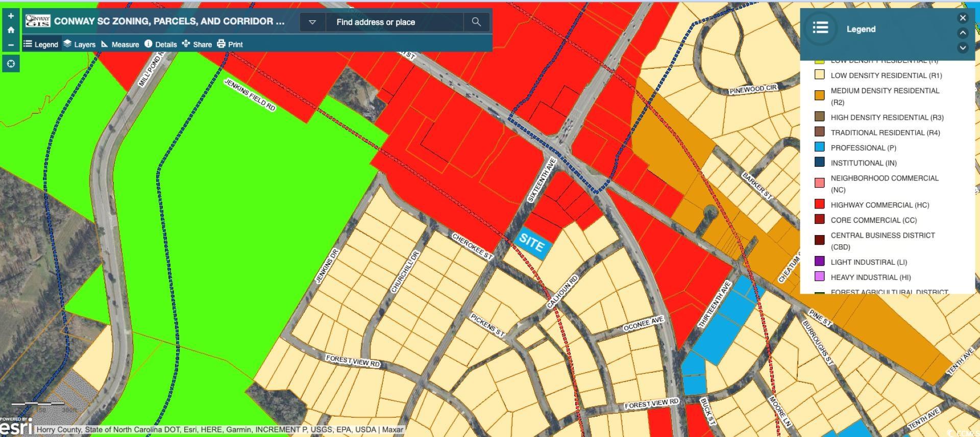Expand legend panel with down chevron
Image resolution: width=980 pixels, height=437 pixels.
(x=963, y=48)
